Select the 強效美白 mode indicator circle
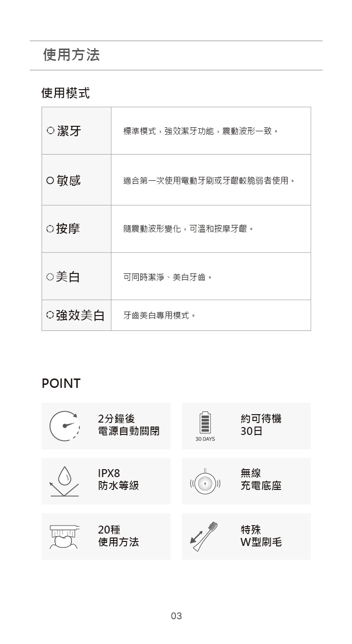 point(50,315)
